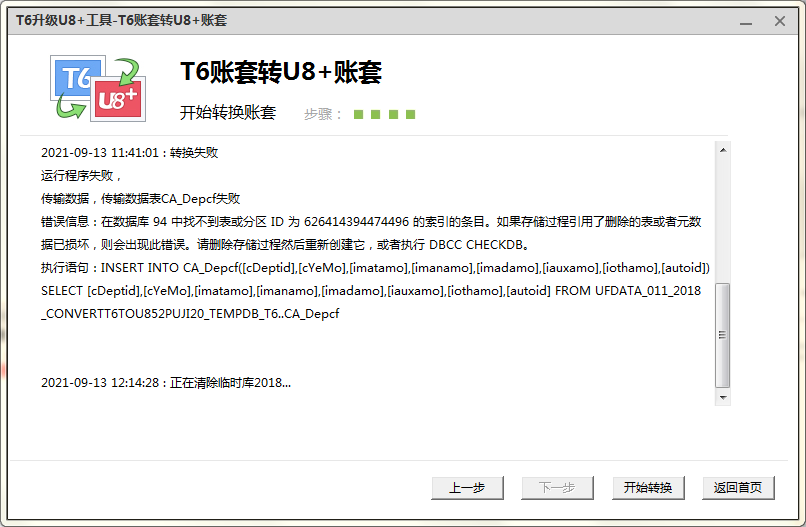
Task: Click the first green step indicator square
Action: click(359, 114)
